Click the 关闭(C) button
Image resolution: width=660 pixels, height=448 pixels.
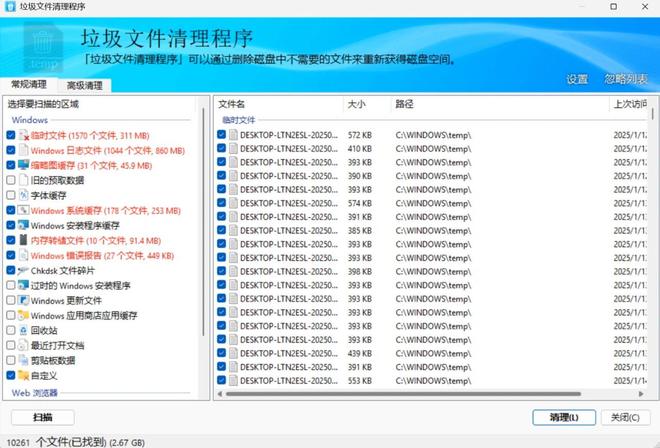625,417
